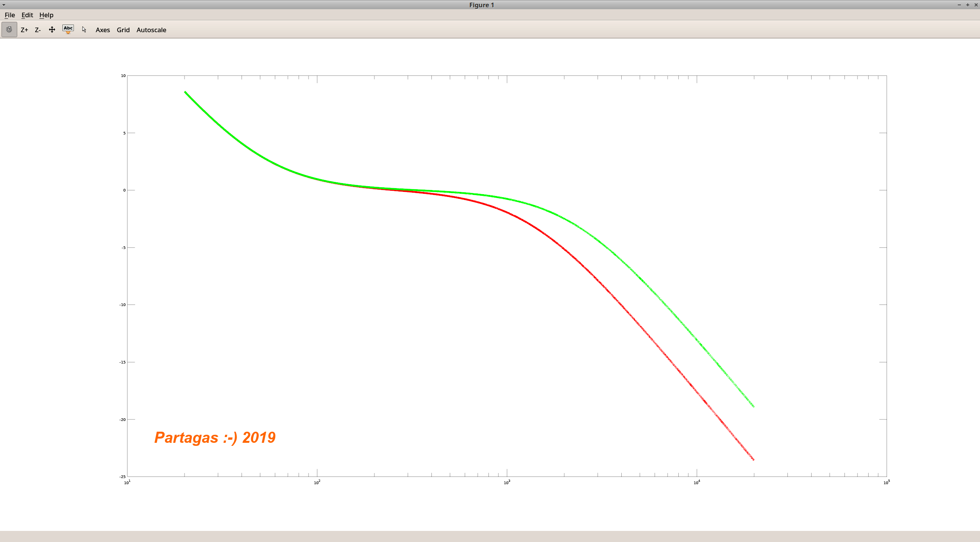Image resolution: width=980 pixels, height=542 pixels.
Task: Maximize the Figure 1 window
Action: pos(968,5)
